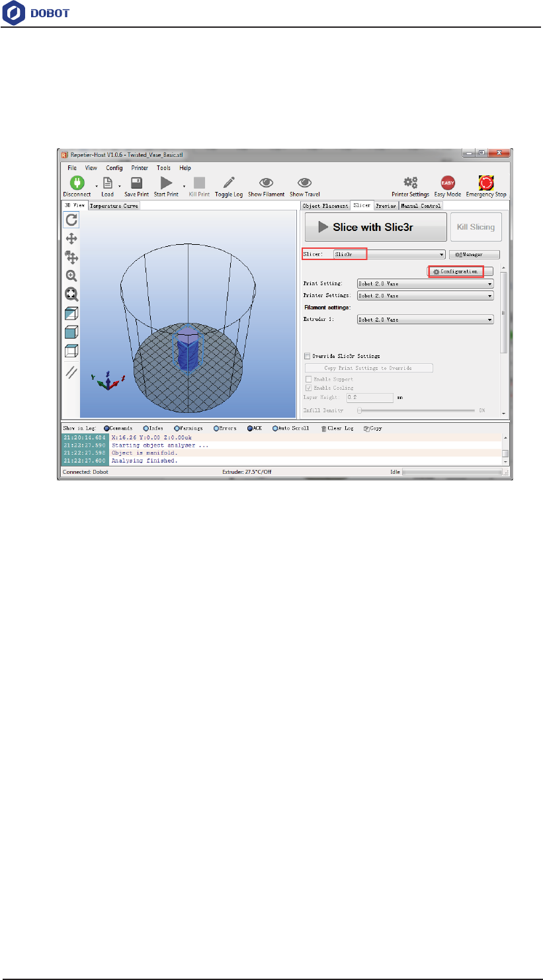Select the move view arrows tool
Screen dimensions: 543x980
(x=71, y=239)
